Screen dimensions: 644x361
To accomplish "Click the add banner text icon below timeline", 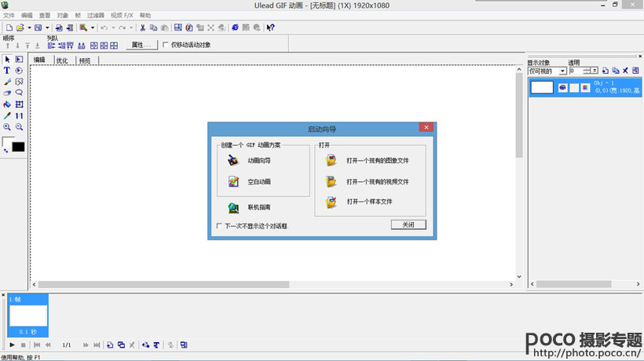I will pos(156,345).
